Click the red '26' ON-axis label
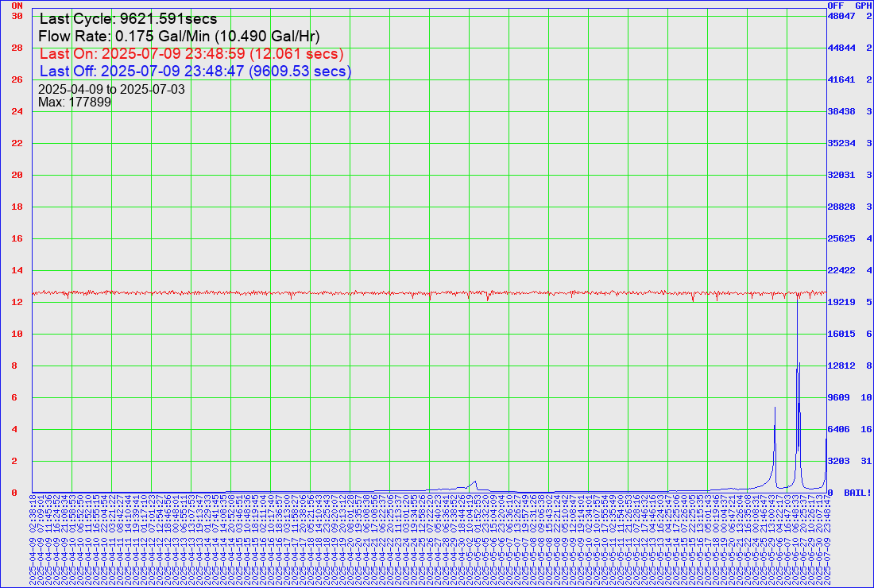Viewport: 874px width, 588px height. 17,79
